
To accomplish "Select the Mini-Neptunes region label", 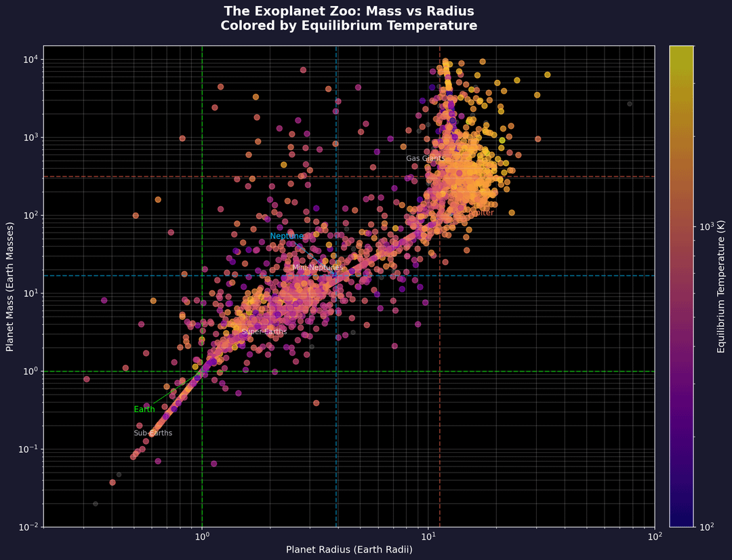I will (317, 268).
